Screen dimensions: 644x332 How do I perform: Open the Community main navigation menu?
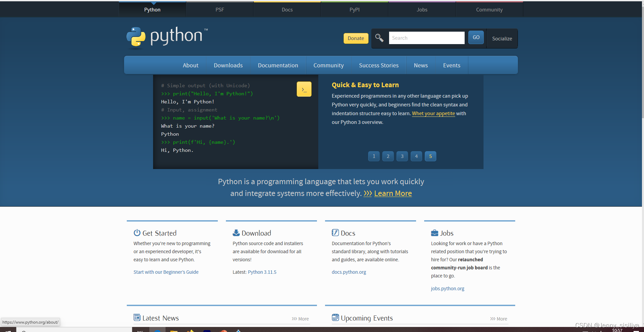[x=329, y=65]
